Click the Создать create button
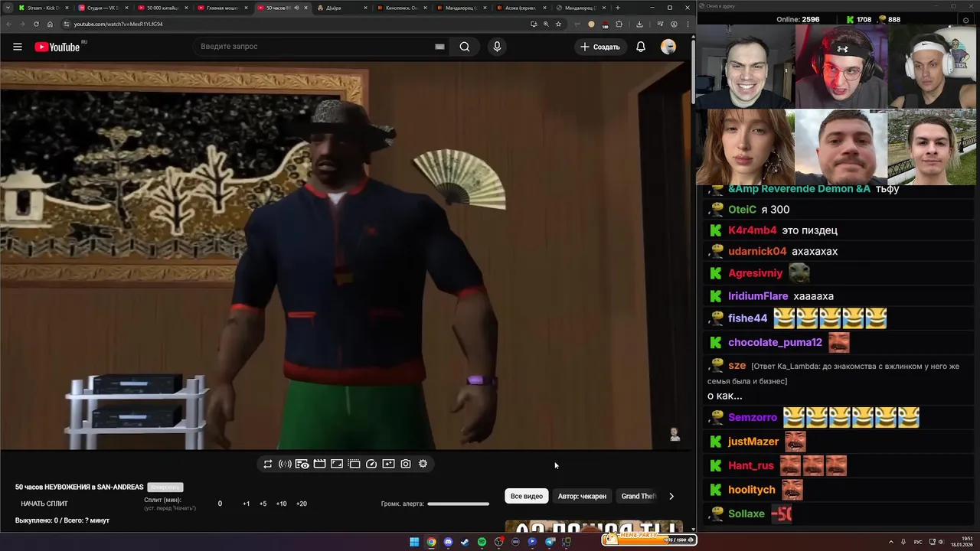Screen dimensions: 980x551 click(x=599, y=47)
